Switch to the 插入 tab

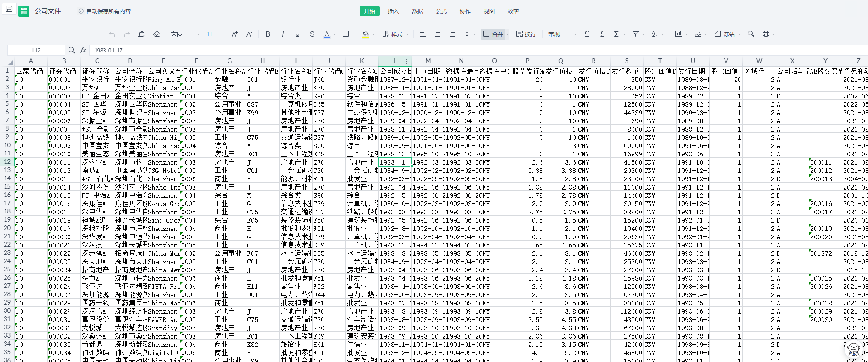[393, 11]
